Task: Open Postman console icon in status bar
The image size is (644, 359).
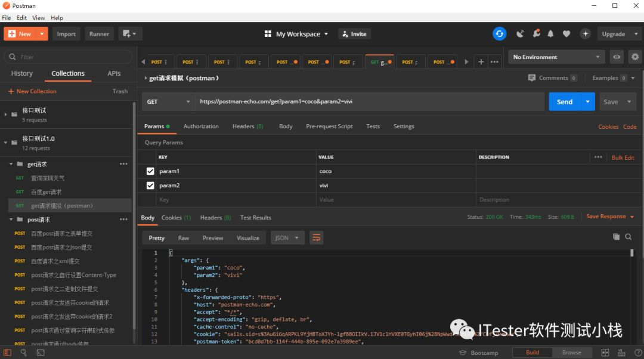Action: click(41, 352)
